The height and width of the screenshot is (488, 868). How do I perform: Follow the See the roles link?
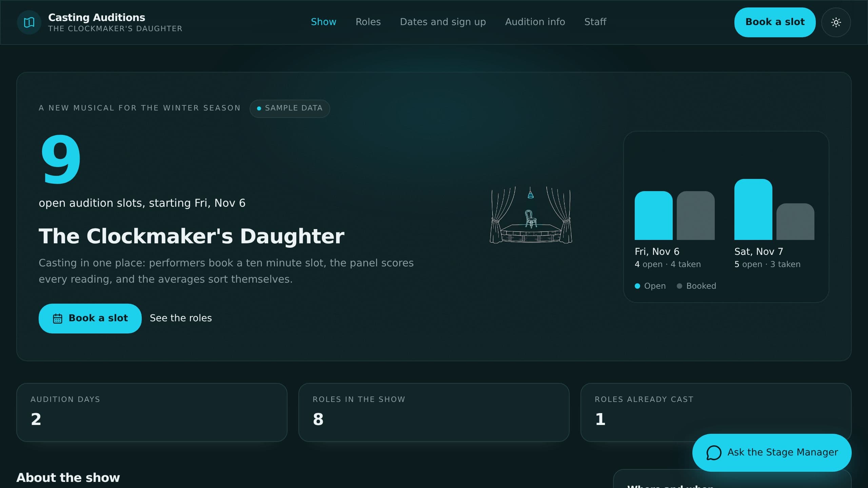pyautogui.click(x=181, y=318)
